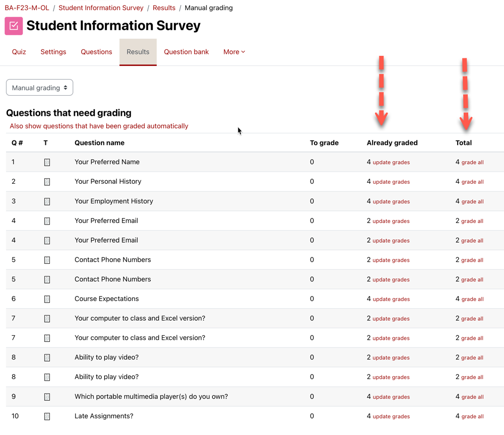Expand the More menu
This screenshot has width=504, height=435.
[x=234, y=52]
